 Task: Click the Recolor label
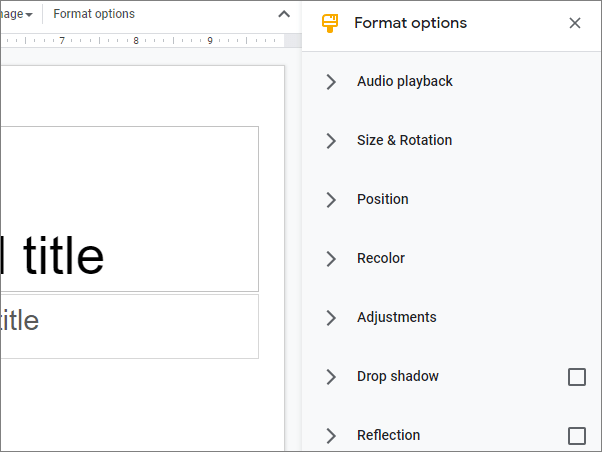[x=380, y=259]
